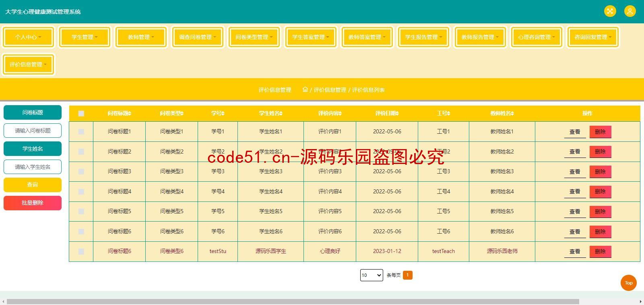Open the 教师报告管理 menu
This screenshot has height=305, width=644.
point(480,37)
